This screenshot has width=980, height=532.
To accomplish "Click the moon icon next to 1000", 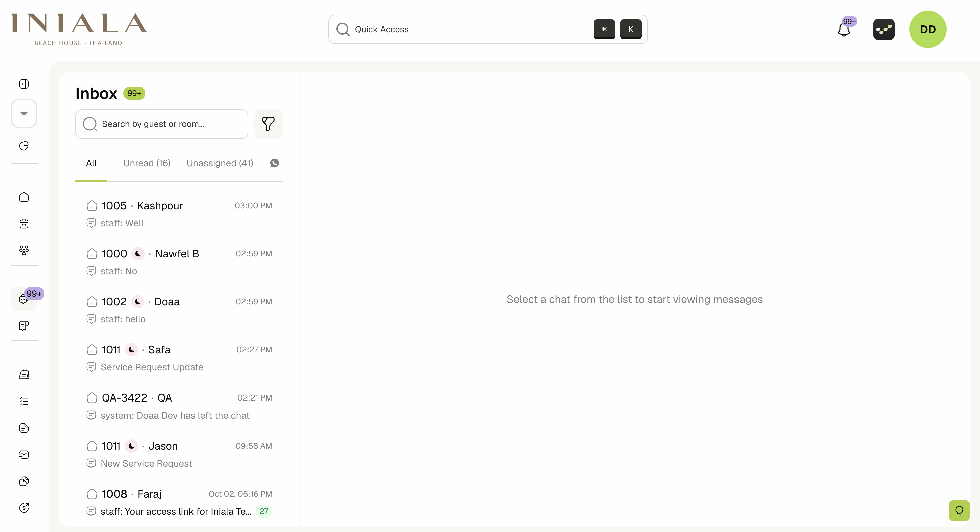I will 138,253.
